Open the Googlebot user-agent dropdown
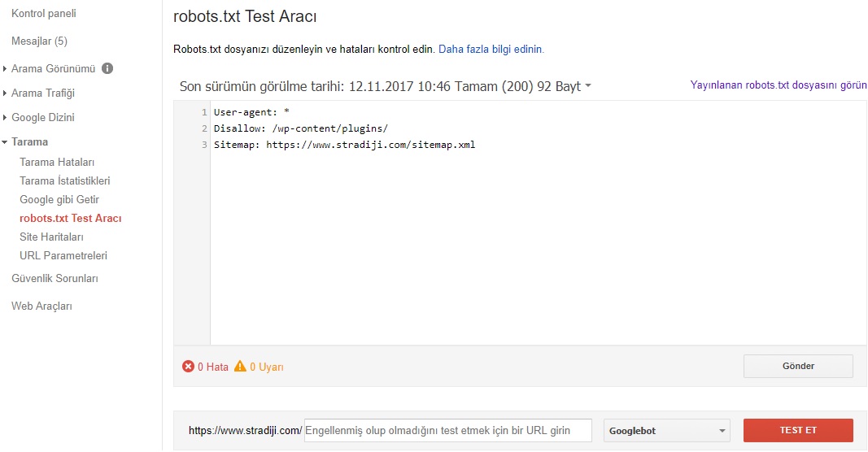 pyautogui.click(x=666, y=430)
